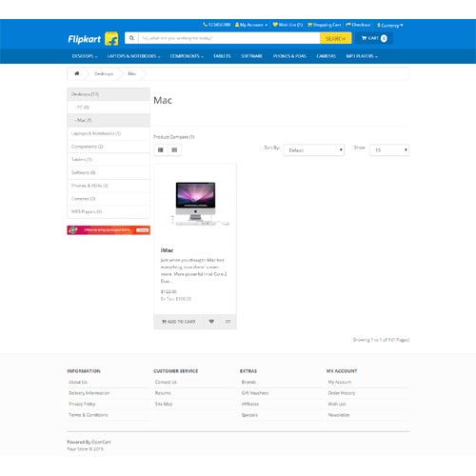Open the Product Compare link

point(174,137)
